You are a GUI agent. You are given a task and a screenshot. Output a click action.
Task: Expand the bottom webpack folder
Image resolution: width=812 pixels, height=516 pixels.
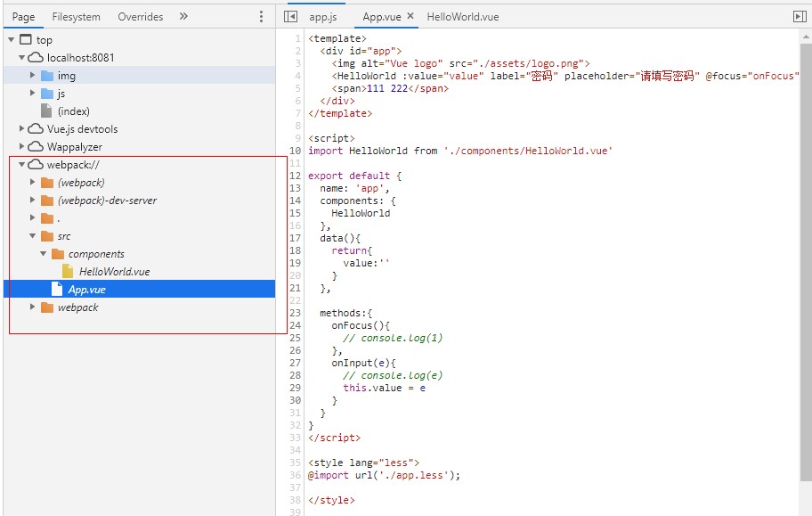[x=32, y=307]
